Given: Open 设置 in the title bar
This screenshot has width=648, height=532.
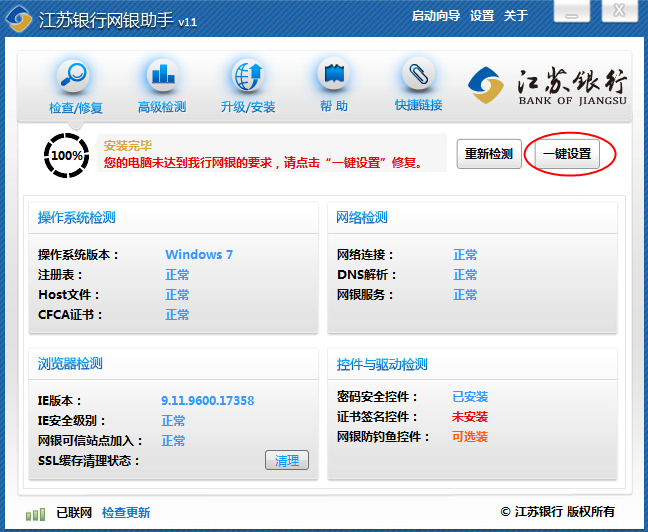Looking at the screenshot, I should pyautogui.click(x=482, y=16).
